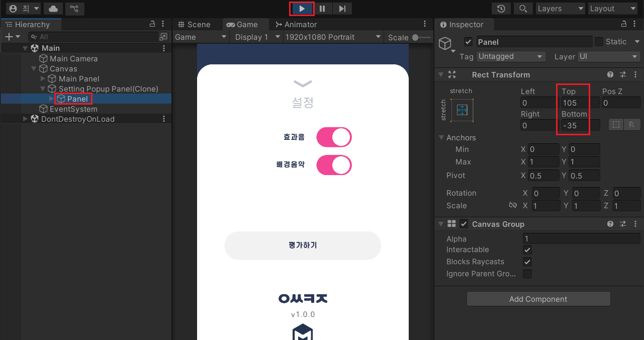The image size is (644, 340).
Task: Open the search window icon in Hierarchy
Action: pos(163,37)
